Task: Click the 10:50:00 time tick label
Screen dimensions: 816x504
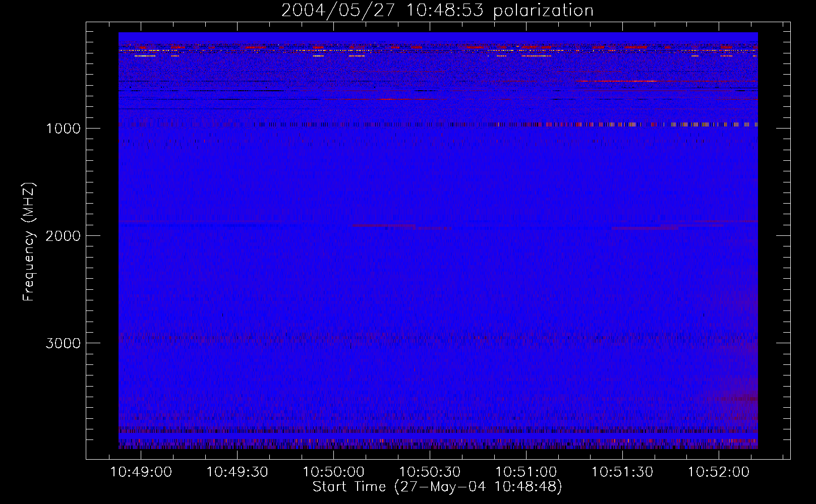Action: click(x=333, y=472)
